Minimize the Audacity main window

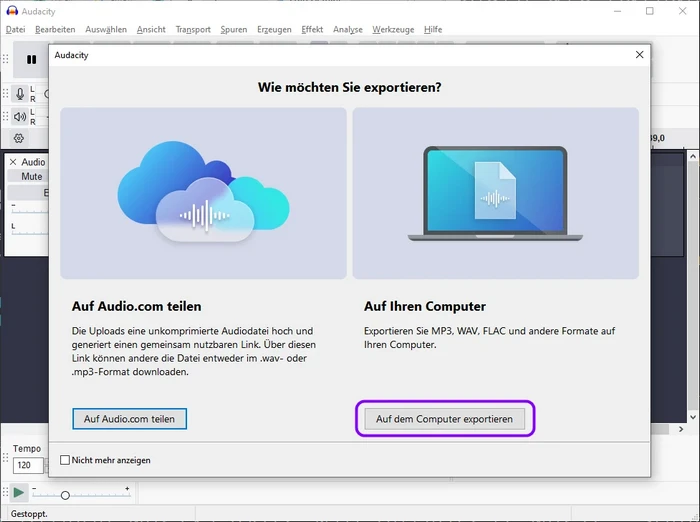(x=617, y=11)
